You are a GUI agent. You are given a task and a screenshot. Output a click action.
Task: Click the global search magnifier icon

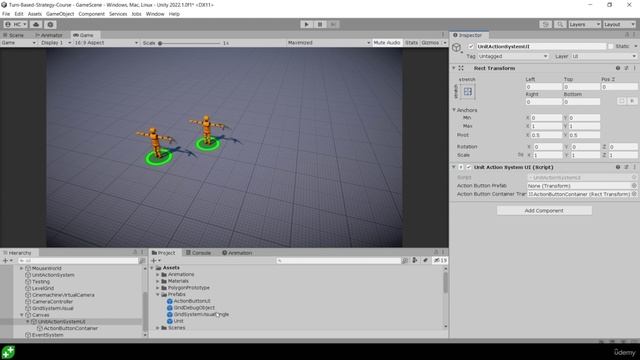560,24
